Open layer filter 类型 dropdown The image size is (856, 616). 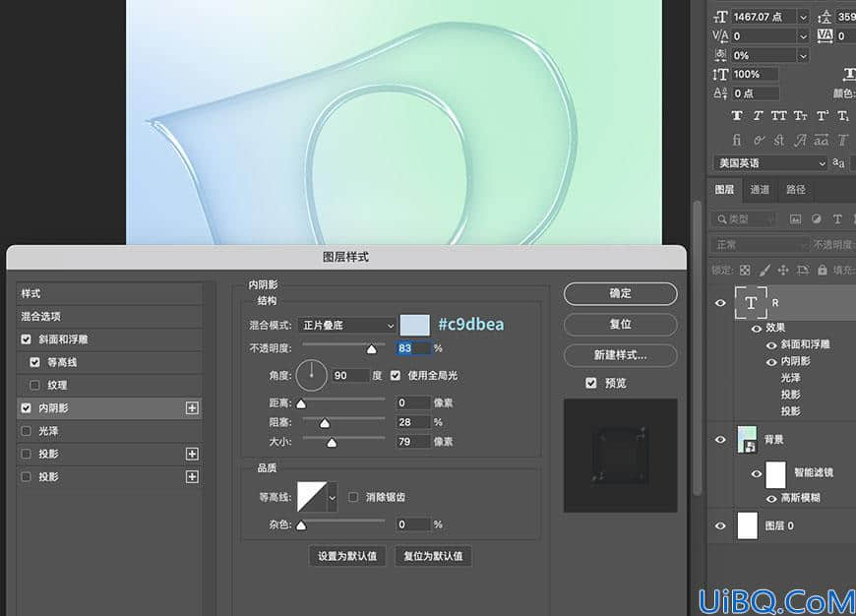(x=743, y=219)
